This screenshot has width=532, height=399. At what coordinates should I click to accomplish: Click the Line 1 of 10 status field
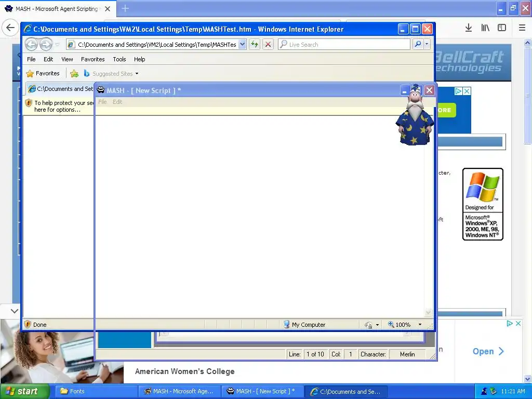tap(315, 354)
